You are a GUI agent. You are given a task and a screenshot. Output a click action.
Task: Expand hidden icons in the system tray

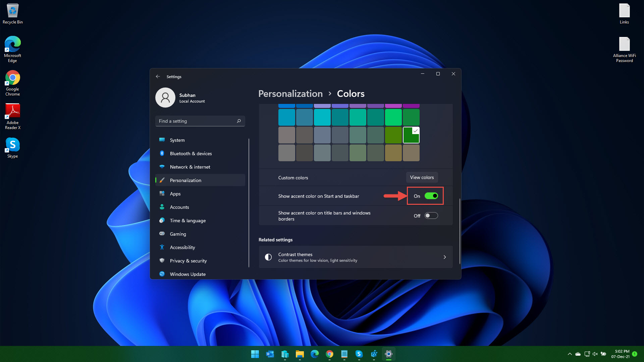pos(570,354)
